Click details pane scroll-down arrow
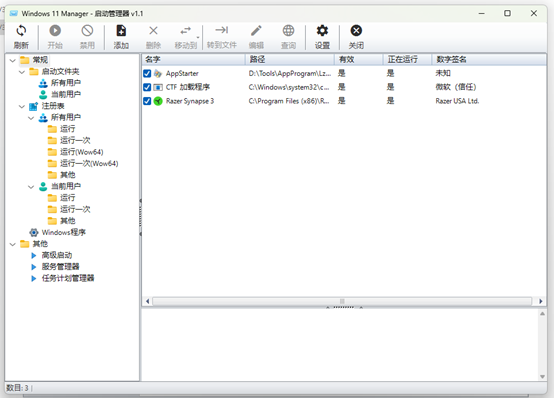The image size is (554, 398). point(542,377)
